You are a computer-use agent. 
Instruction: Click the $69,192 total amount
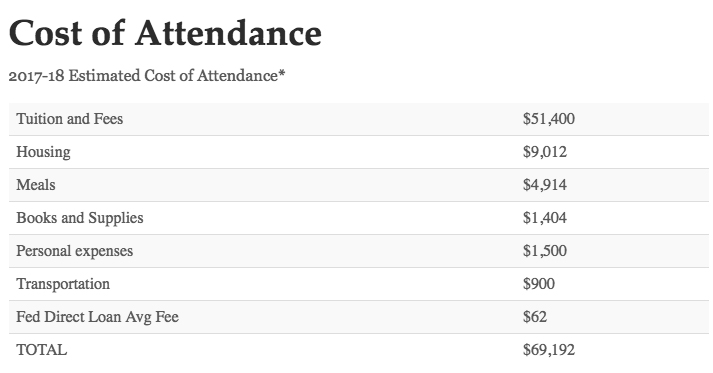pos(549,350)
